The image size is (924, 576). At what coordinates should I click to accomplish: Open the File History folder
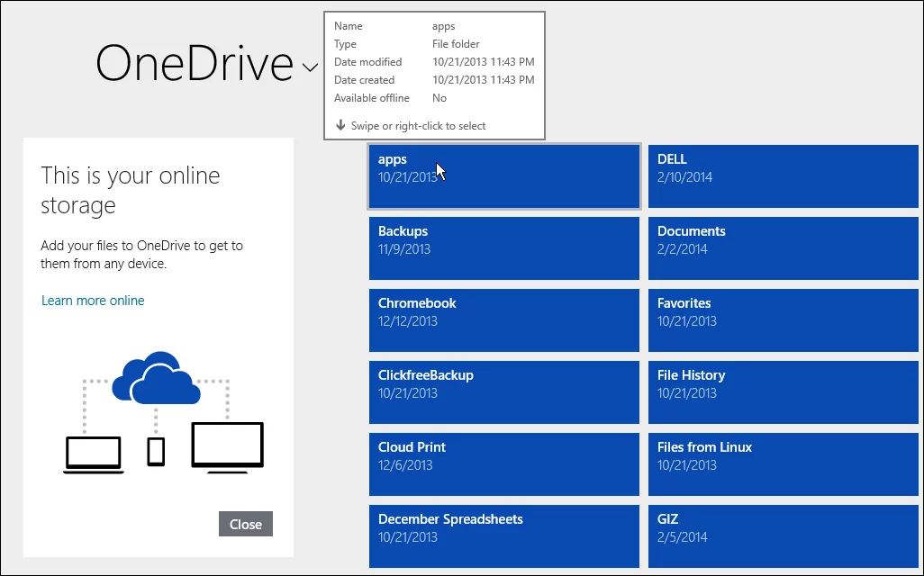click(782, 391)
